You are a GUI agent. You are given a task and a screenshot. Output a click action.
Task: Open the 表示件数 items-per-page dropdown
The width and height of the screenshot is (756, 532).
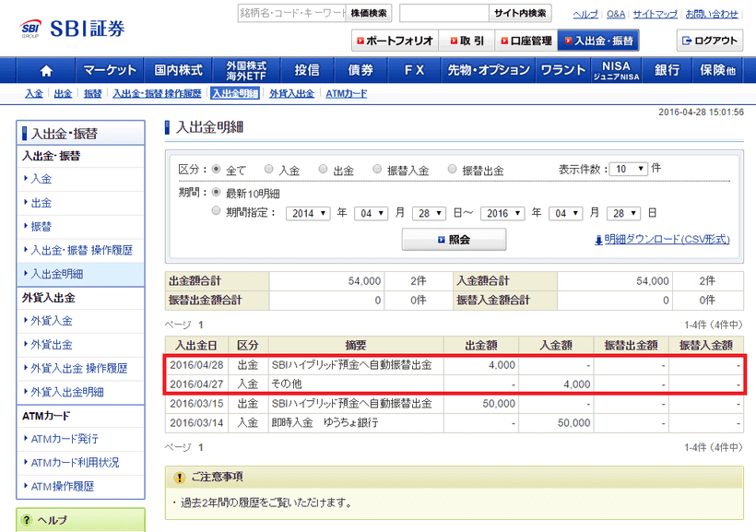click(x=627, y=169)
